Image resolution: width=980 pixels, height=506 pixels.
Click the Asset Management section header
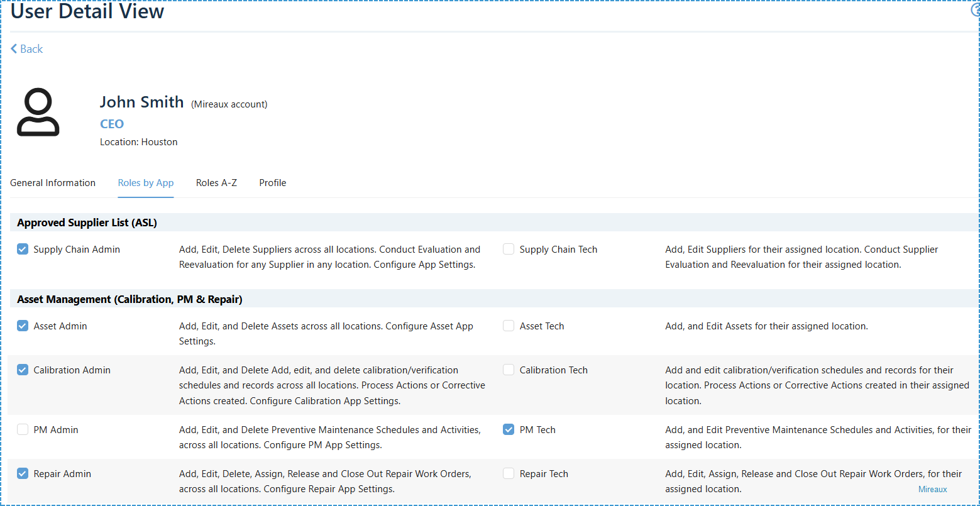(129, 299)
